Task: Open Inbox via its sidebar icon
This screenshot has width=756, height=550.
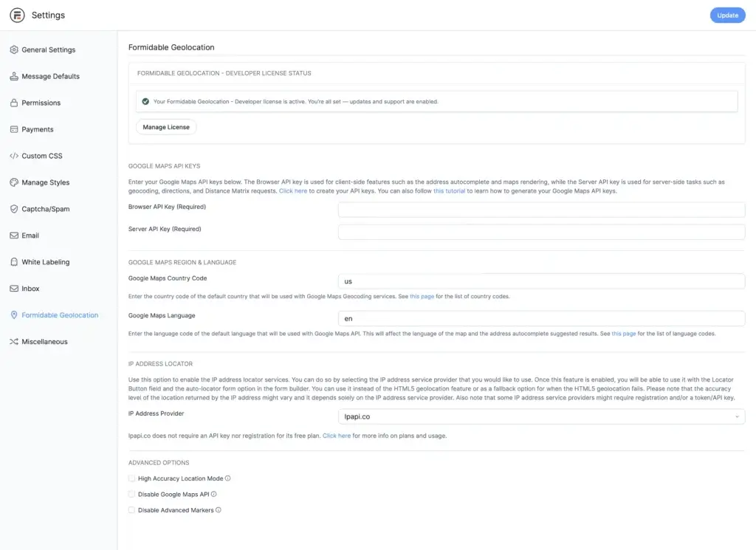Action: coord(13,289)
